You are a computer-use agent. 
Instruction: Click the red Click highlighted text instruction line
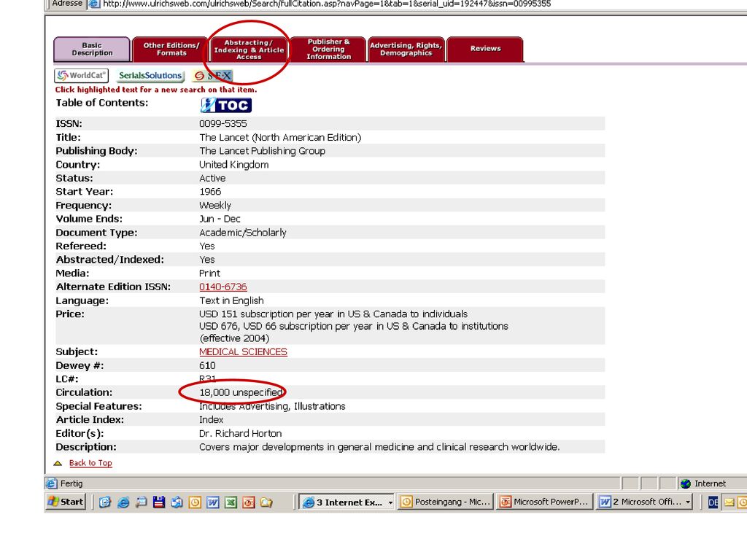(x=156, y=90)
